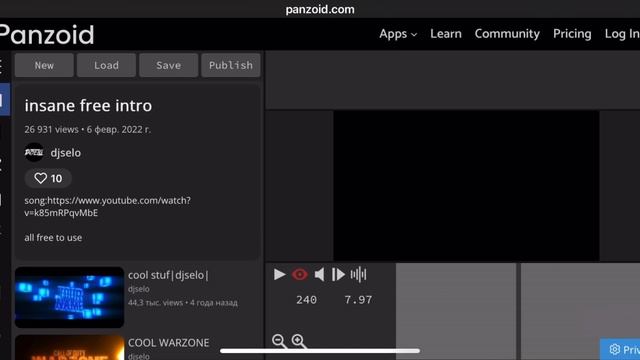Open the COOL WARZONE thumbnail
Image resolution: width=640 pixels, height=360 pixels.
[69, 348]
